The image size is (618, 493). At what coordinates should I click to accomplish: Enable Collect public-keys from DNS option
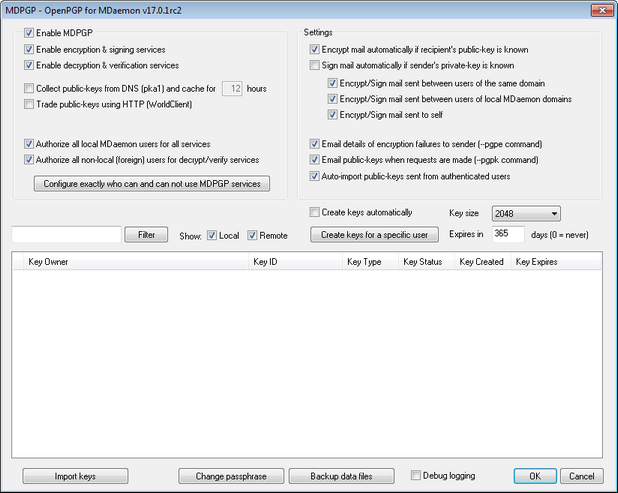[29, 88]
